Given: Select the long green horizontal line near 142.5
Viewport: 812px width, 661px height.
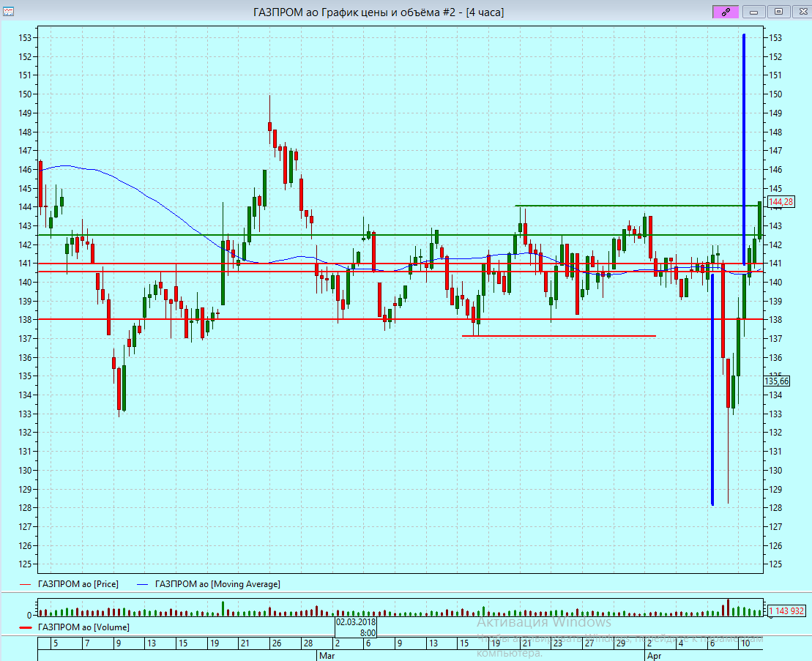Looking at the screenshot, I should coord(401,235).
